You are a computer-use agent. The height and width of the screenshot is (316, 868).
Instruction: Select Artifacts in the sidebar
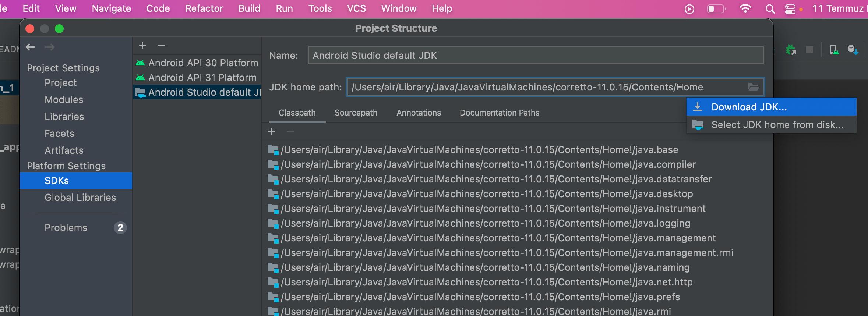(64, 150)
